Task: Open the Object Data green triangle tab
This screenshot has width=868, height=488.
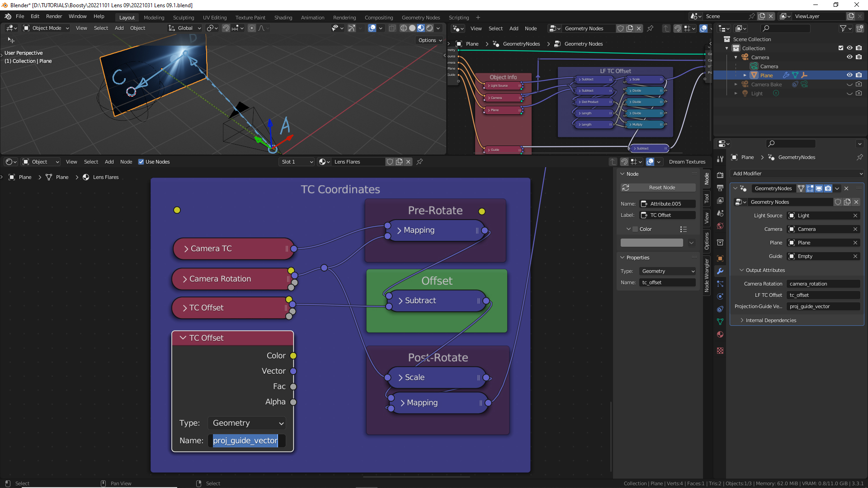Action: [x=720, y=322]
